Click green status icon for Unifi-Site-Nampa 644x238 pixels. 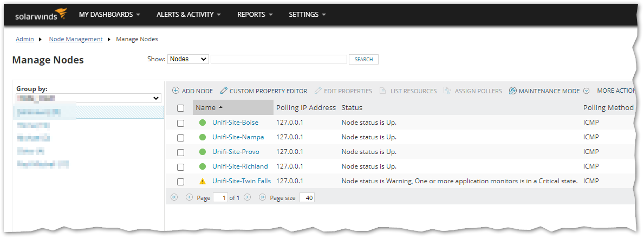(x=203, y=137)
